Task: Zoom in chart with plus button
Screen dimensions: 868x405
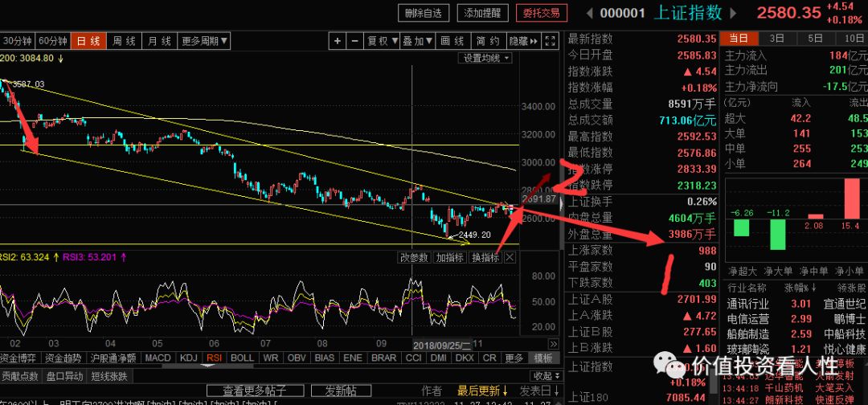Action: tap(337, 41)
